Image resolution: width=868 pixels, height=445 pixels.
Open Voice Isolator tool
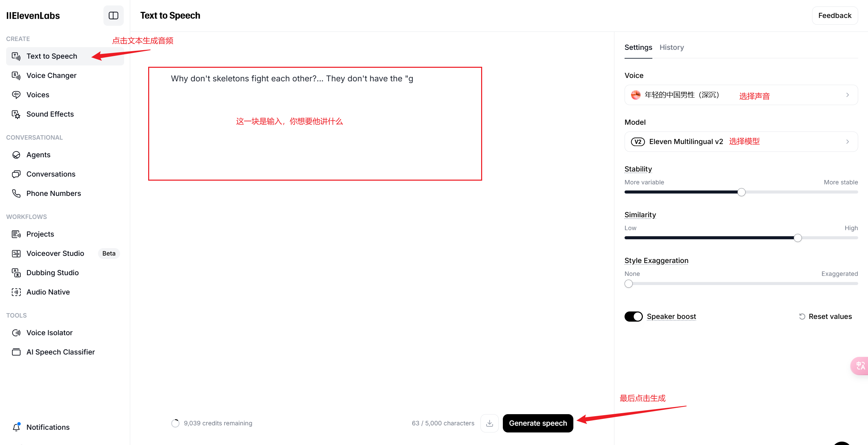[x=49, y=333]
